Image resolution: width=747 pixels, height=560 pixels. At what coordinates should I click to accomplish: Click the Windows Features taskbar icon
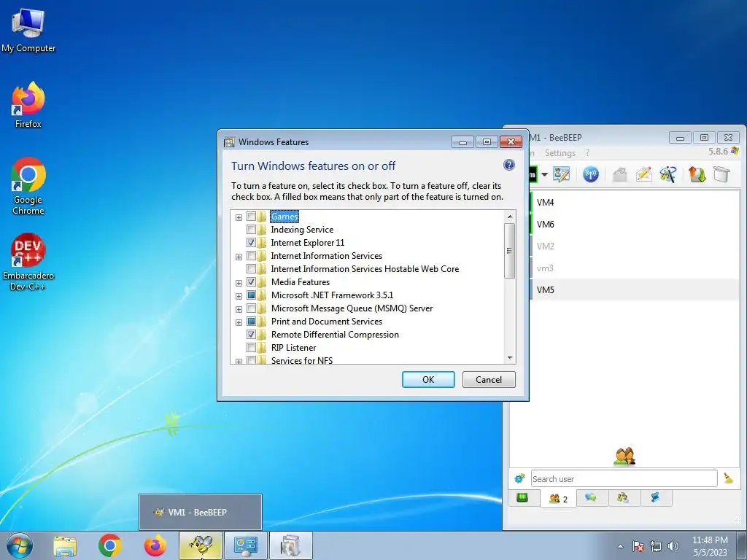[291, 545]
